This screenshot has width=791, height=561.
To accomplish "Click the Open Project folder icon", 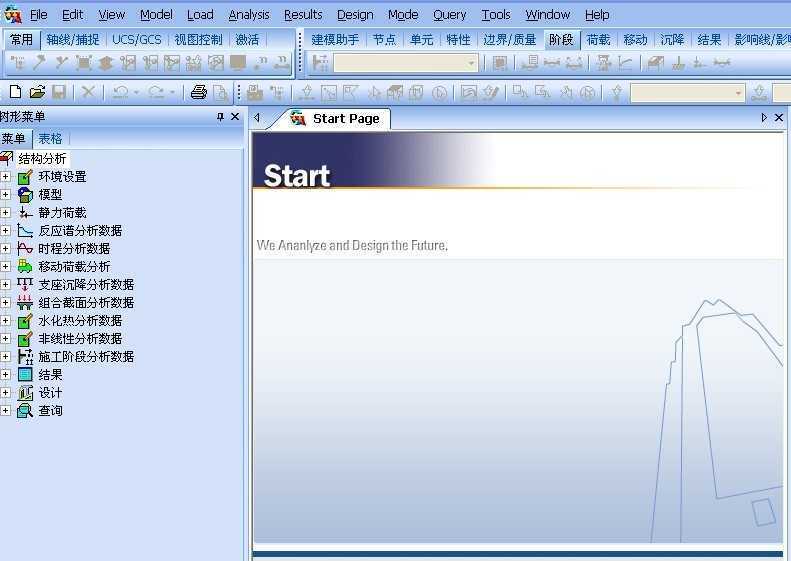I will pyautogui.click(x=37, y=92).
